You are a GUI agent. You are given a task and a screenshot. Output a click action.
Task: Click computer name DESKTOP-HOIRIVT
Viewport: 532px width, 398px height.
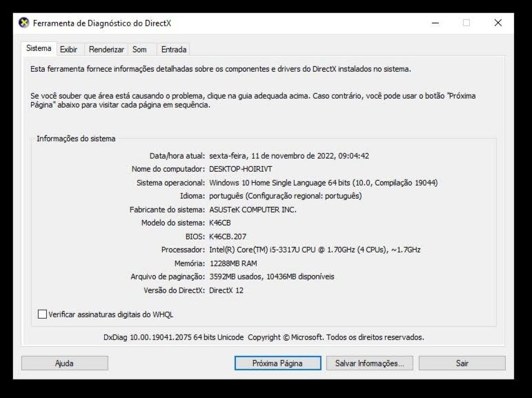[241, 169]
